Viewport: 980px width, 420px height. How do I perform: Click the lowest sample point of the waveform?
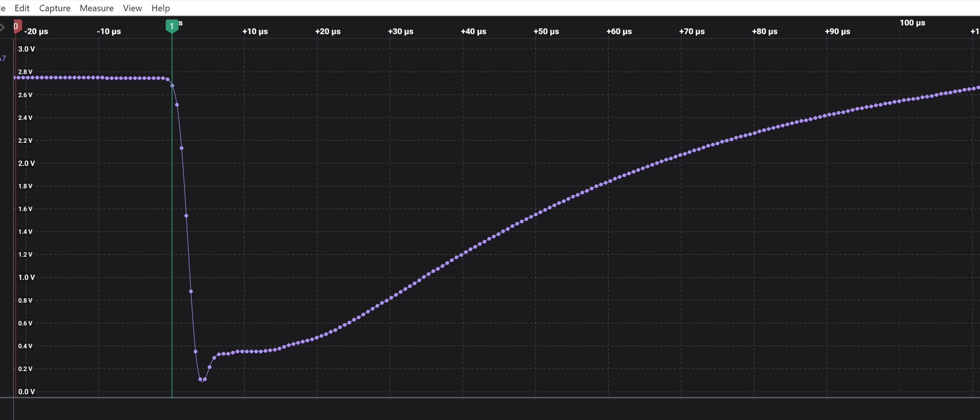[x=200, y=379]
